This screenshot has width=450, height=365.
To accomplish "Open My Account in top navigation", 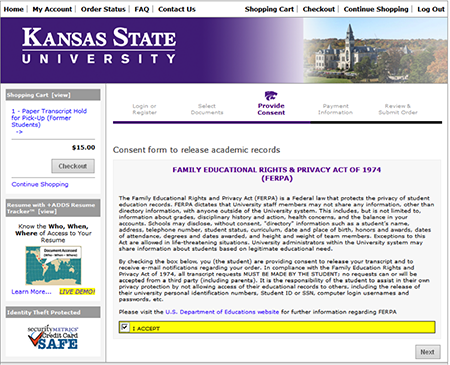I will [x=52, y=9].
